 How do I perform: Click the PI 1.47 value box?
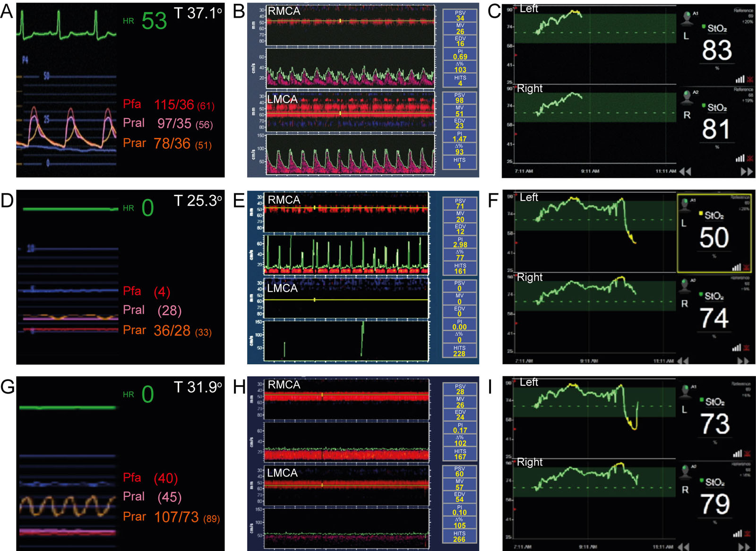coord(460,137)
